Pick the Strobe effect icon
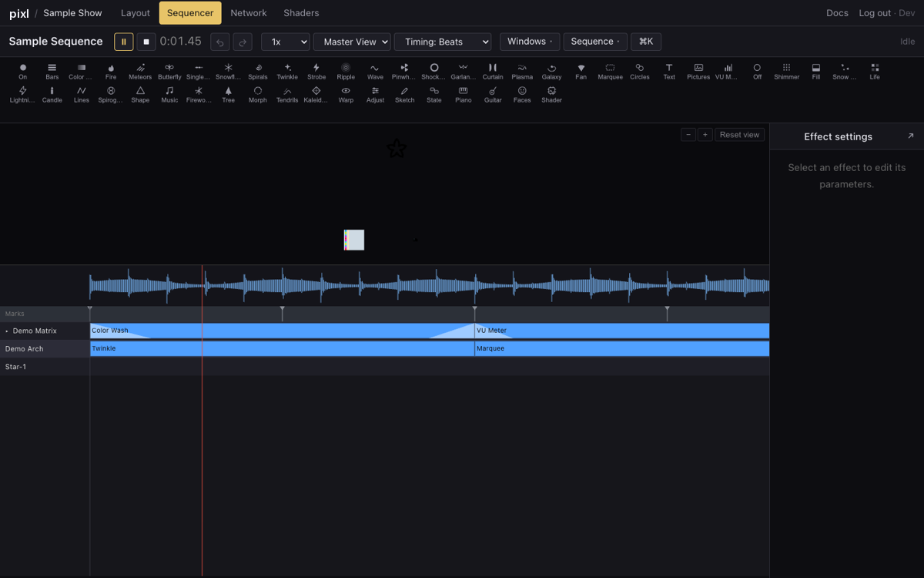 [x=316, y=72]
